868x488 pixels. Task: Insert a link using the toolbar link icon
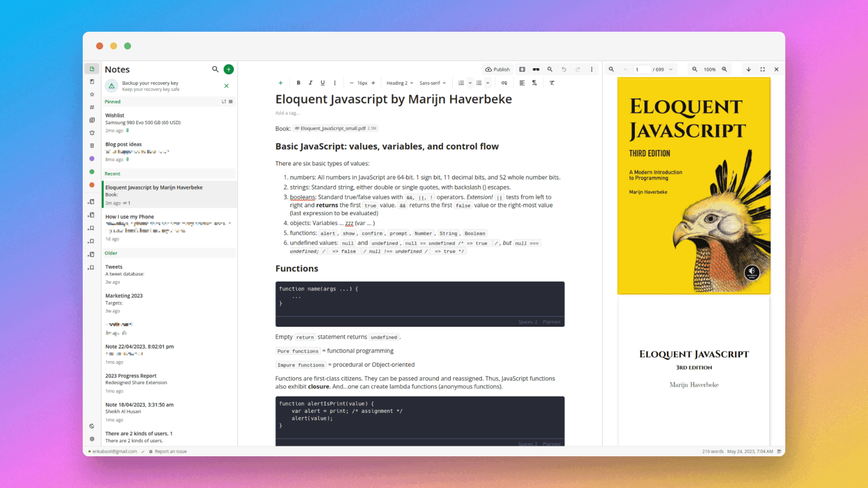pos(504,83)
